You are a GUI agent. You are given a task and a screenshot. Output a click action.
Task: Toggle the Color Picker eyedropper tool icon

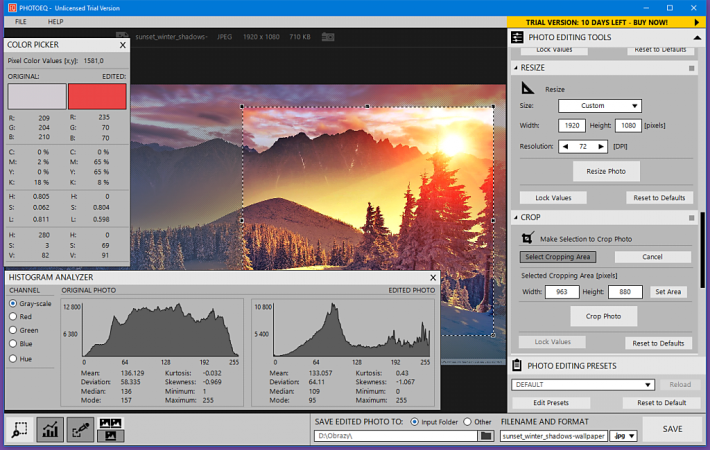[81, 429]
